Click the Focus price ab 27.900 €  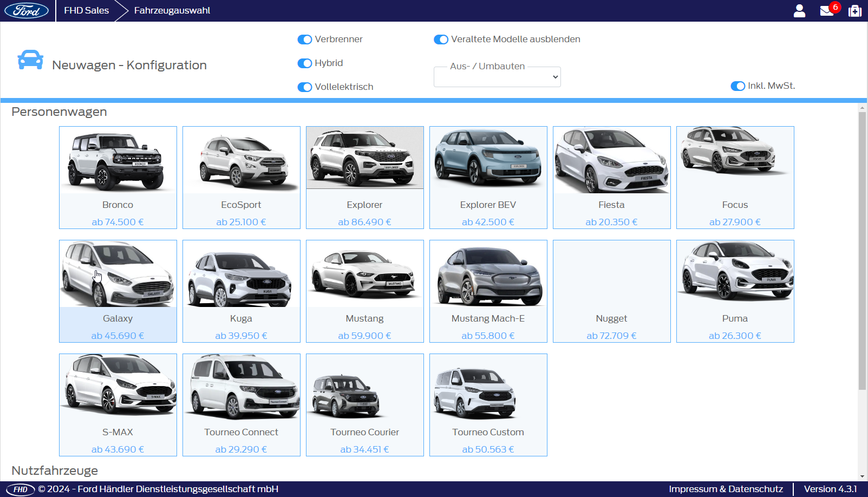click(x=735, y=222)
